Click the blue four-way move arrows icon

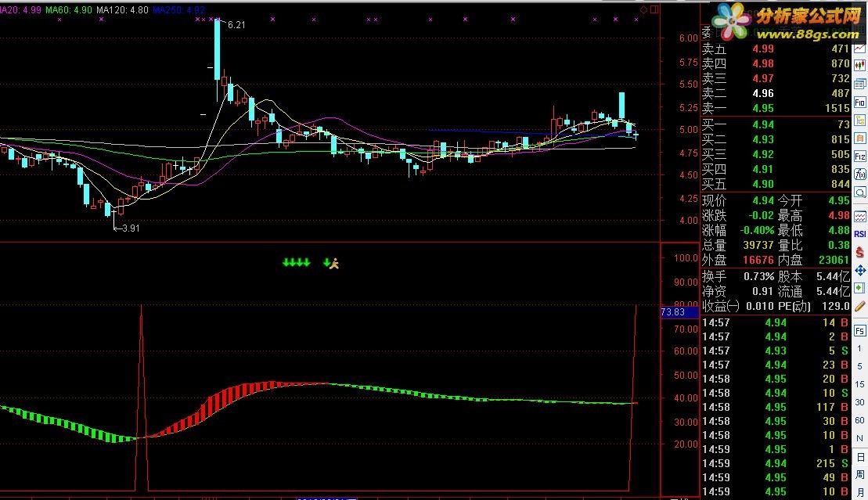(859, 270)
